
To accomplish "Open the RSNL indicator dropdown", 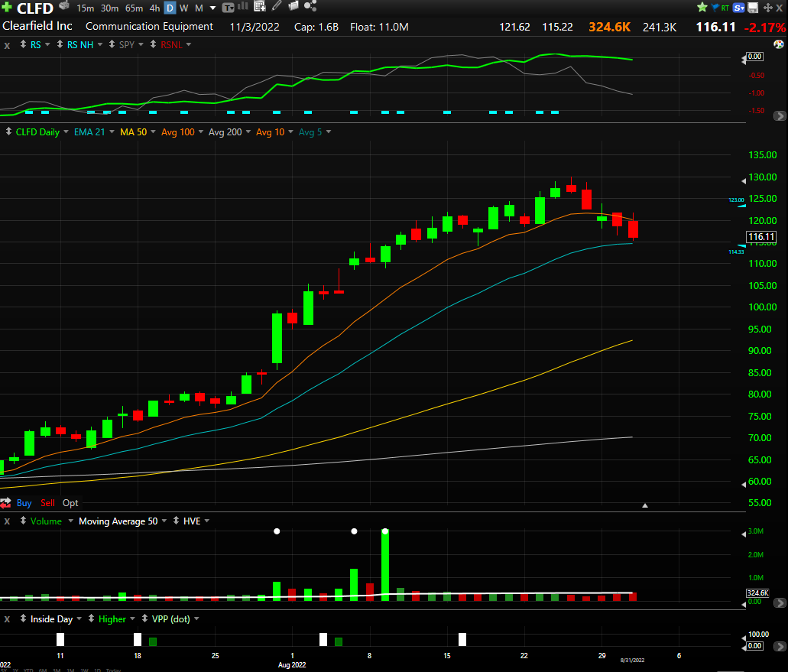I will pyautogui.click(x=189, y=45).
